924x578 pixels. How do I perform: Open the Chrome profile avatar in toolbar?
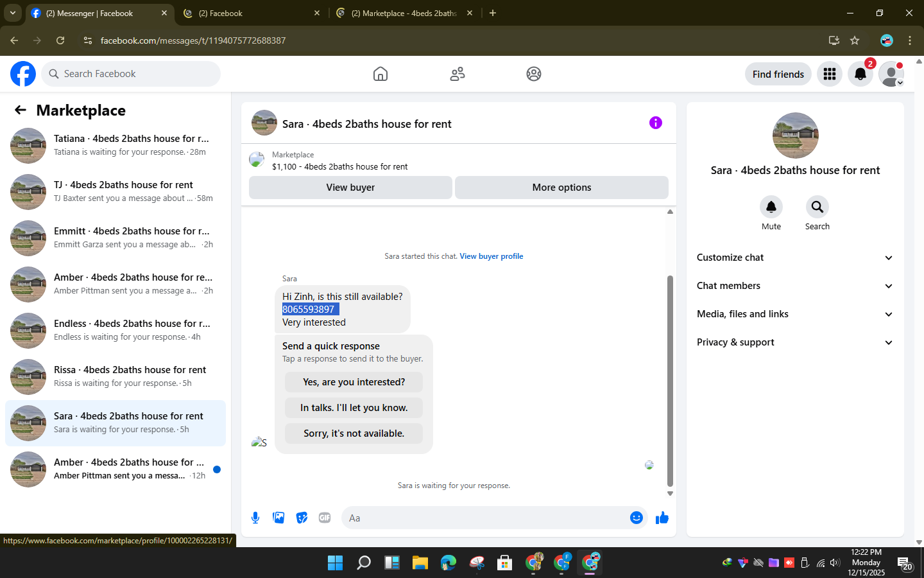[887, 40]
